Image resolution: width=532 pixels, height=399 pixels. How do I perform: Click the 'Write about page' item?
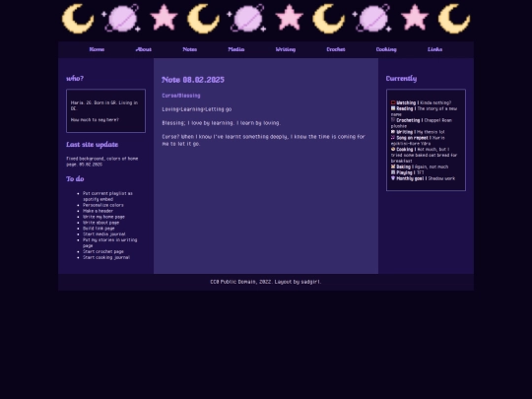100,223
